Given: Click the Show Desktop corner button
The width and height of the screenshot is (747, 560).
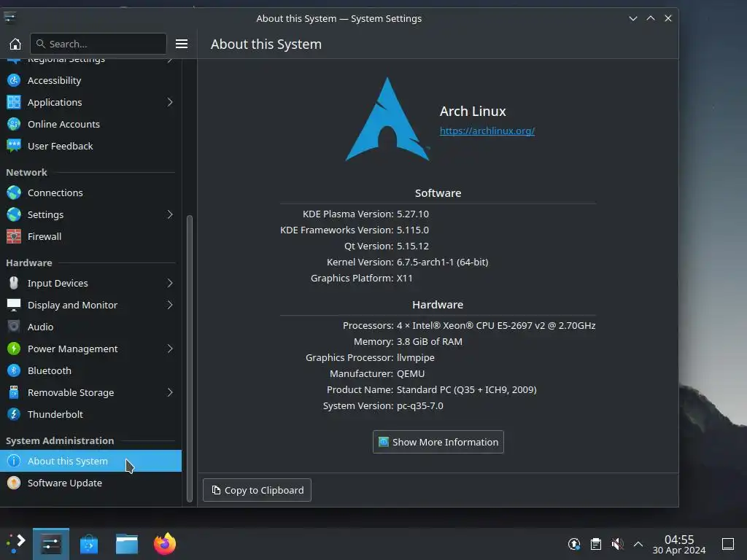Looking at the screenshot, I should [x=728, y=544].
